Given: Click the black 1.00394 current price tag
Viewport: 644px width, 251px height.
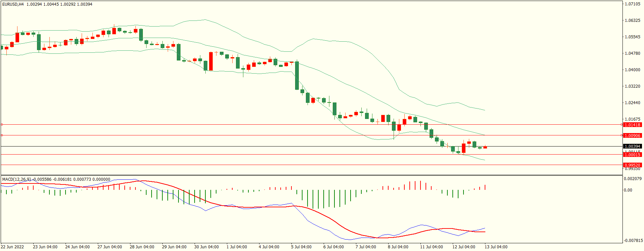Looking at the screenshot, I should 632,147.
